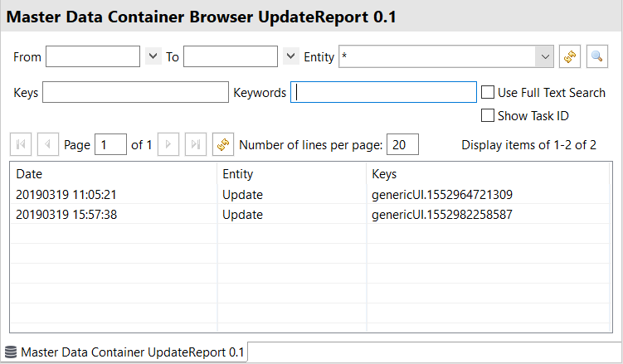Click the refresh icon in pagination bar

tap(222, 144)
